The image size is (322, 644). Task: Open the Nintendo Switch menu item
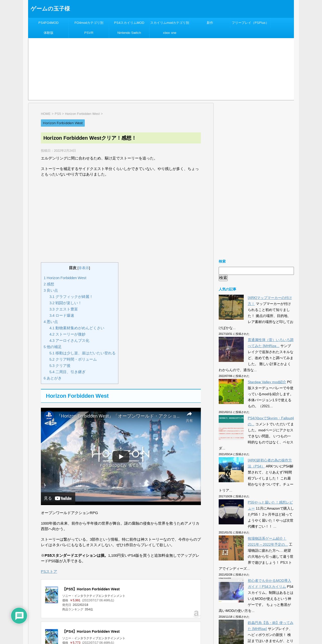(129, 33)
